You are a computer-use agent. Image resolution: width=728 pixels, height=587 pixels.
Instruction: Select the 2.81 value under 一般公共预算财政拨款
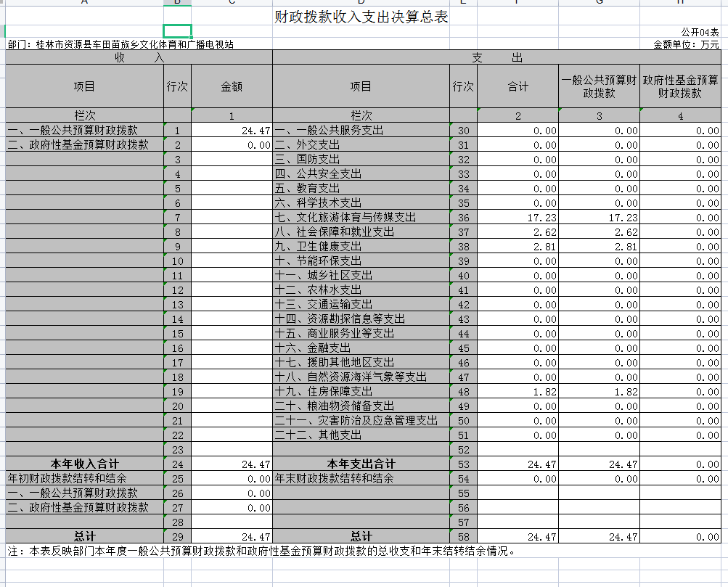[x=600, y=247]
